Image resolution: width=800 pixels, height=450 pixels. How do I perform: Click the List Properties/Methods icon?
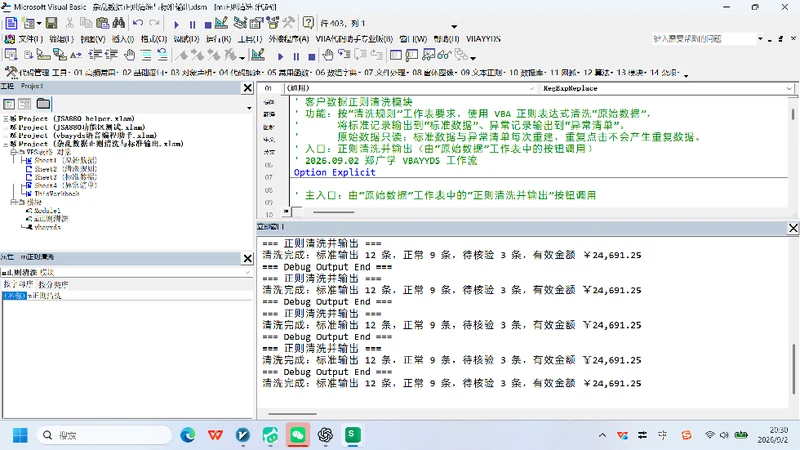(11, 55)
